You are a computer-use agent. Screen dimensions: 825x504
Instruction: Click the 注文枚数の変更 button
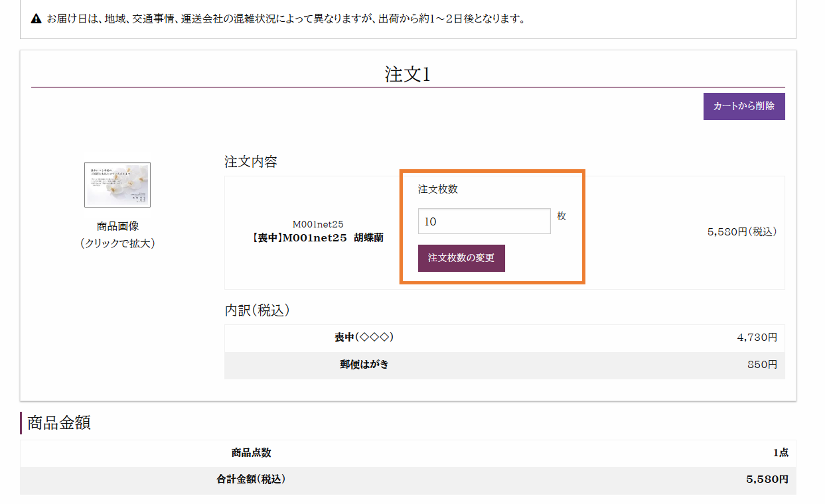[x=461, y=258]
